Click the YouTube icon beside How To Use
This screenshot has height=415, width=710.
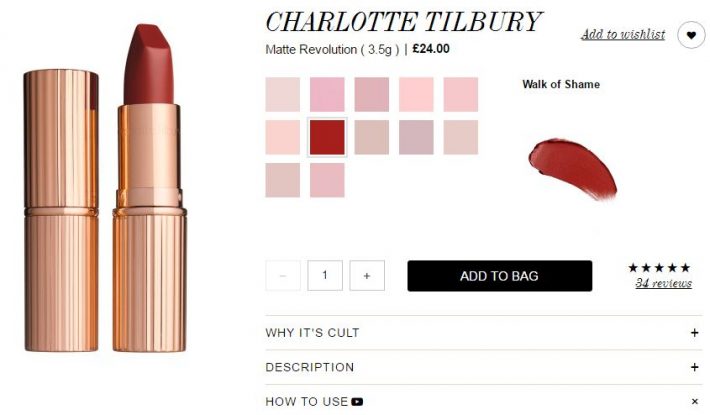pyautogui.click(x=357, y=401)
